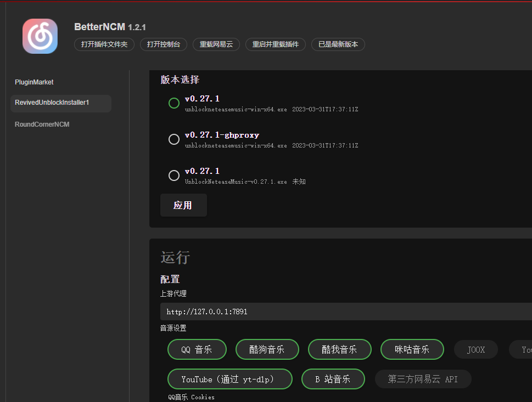Screen dimensions: 532x402
Task: Apply the selected version with 应用
Action: coord(183,205)
